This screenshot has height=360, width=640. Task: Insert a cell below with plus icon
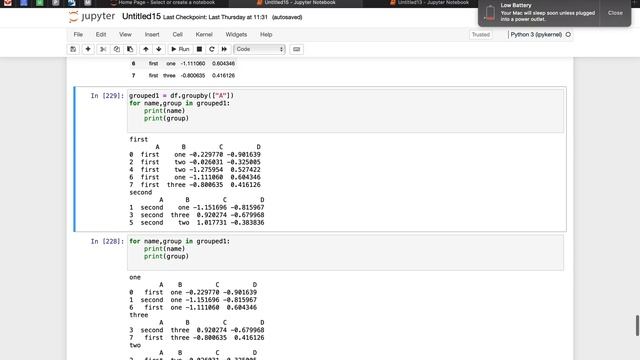click(x=88, y=49)
